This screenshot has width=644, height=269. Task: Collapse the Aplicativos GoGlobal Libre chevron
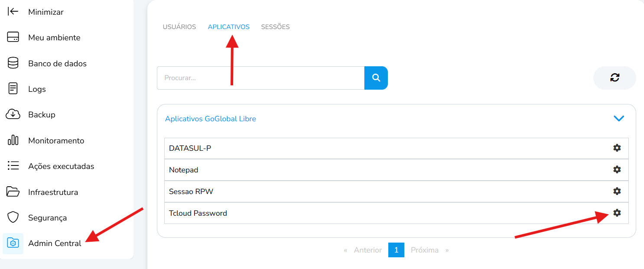pos(619,118)
